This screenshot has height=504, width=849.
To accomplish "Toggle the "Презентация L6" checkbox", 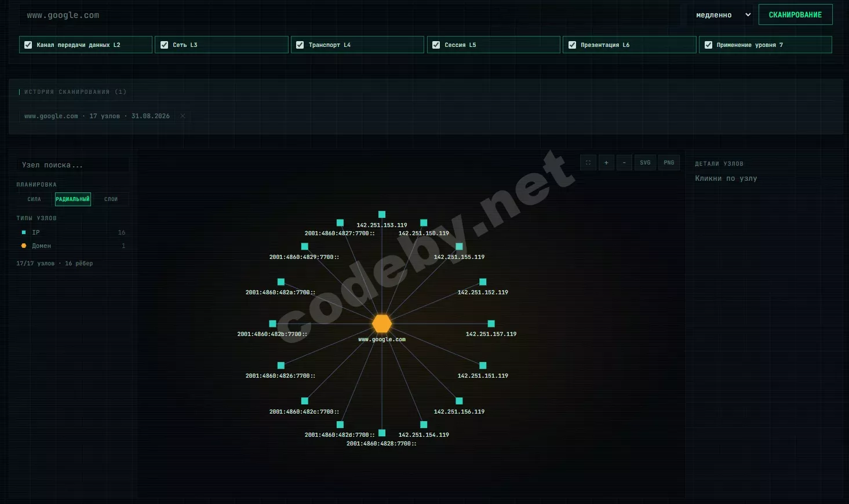I will [x=573, y=45].
